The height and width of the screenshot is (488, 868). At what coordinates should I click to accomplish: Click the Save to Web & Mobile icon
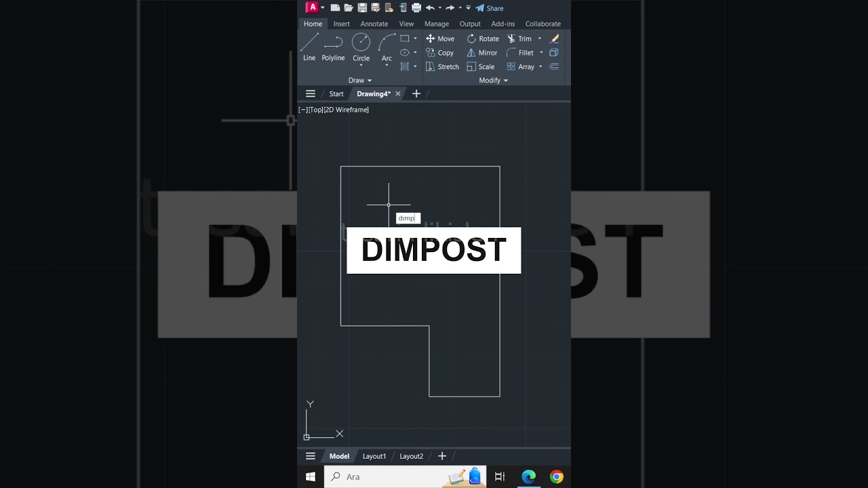(x=403, y=7)
